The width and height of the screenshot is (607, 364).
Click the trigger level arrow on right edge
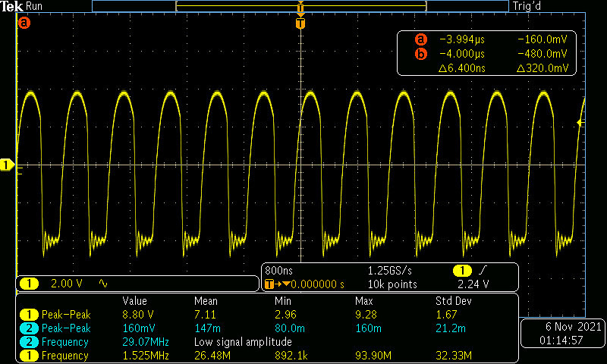[x=580, y=123]
